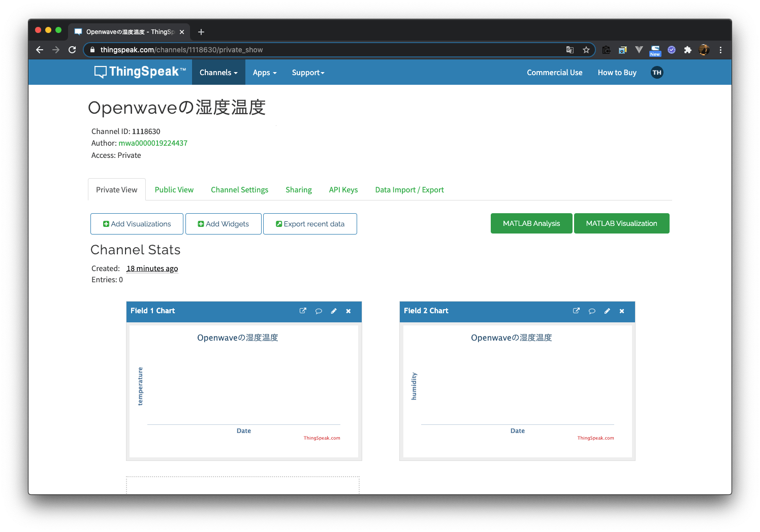Viewport: 760px width, 532px height.
Task: Click the extension icon with New badge
Action: point(655,50)
